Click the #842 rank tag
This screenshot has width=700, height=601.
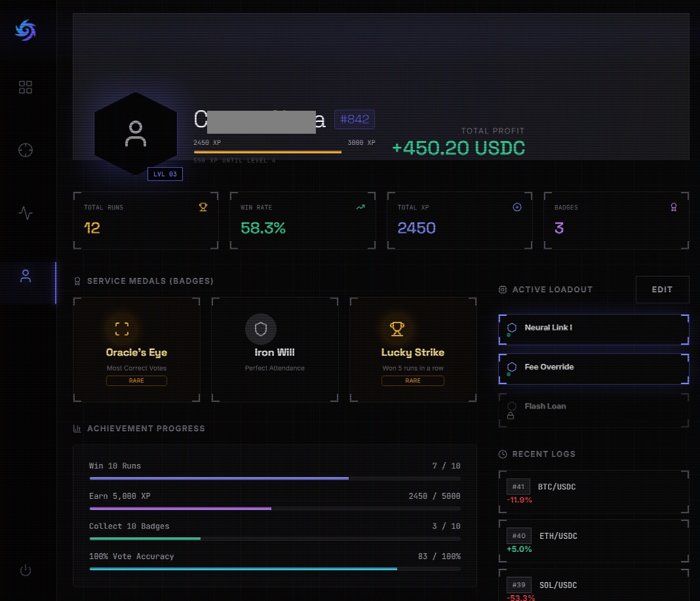[x=355, y=119]
